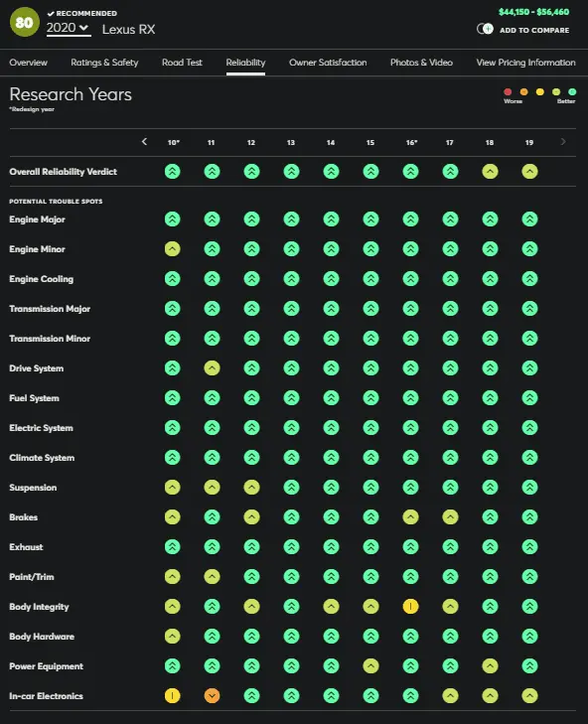Open Photos & Video tab
This screenshot has height=724, width=588.
[421, 63]
